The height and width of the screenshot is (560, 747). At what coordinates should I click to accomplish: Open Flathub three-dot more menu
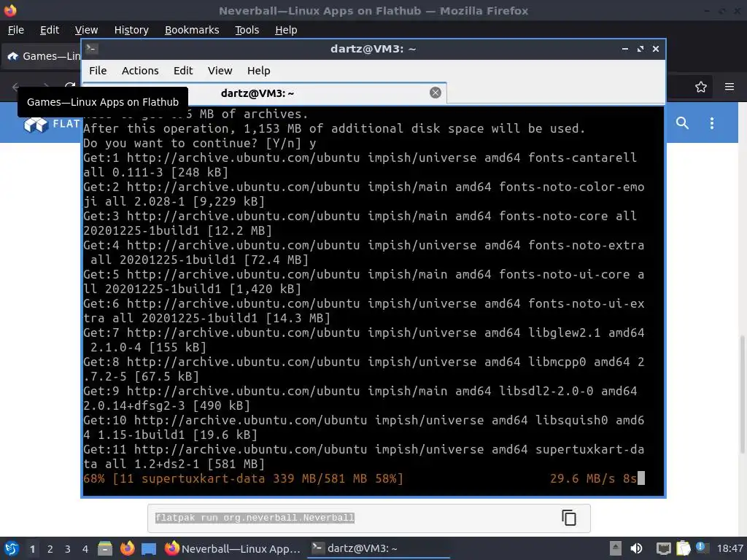(x=712, y=122)
